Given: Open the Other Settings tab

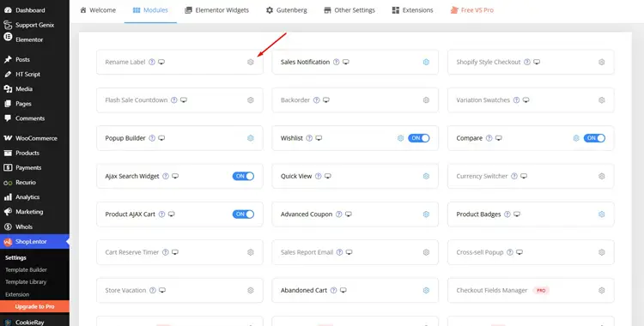Looking at the screenshot, I should [349, 10].
